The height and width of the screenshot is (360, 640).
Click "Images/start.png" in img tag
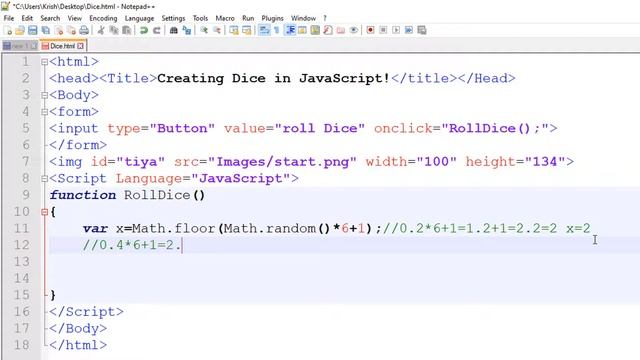(x=282, y=162)
